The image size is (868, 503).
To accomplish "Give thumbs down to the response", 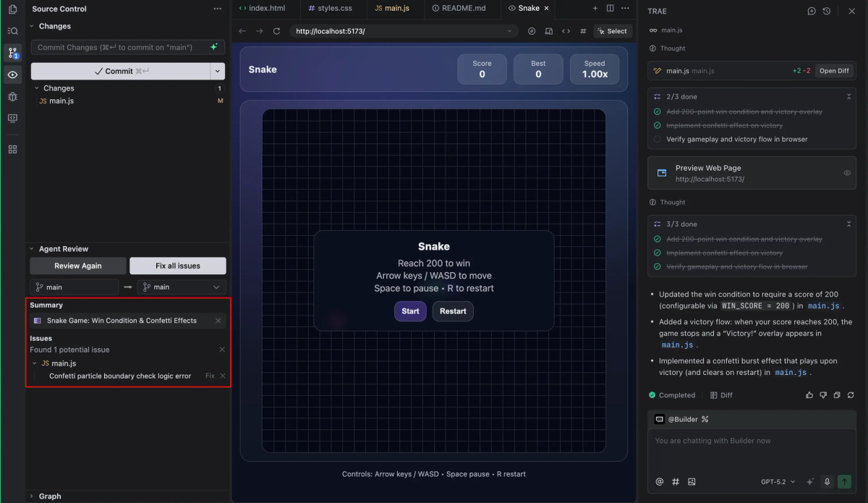I will 823,395.
